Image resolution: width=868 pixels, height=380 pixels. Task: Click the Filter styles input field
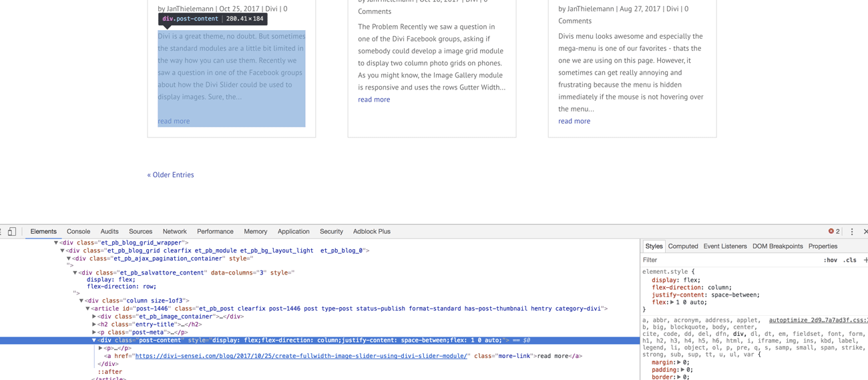click(728, 260)
